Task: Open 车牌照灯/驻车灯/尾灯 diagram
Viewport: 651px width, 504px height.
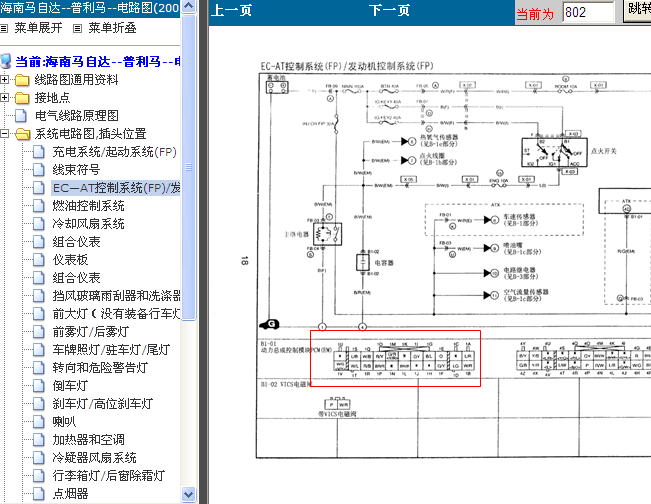Action: click(111, 350)
